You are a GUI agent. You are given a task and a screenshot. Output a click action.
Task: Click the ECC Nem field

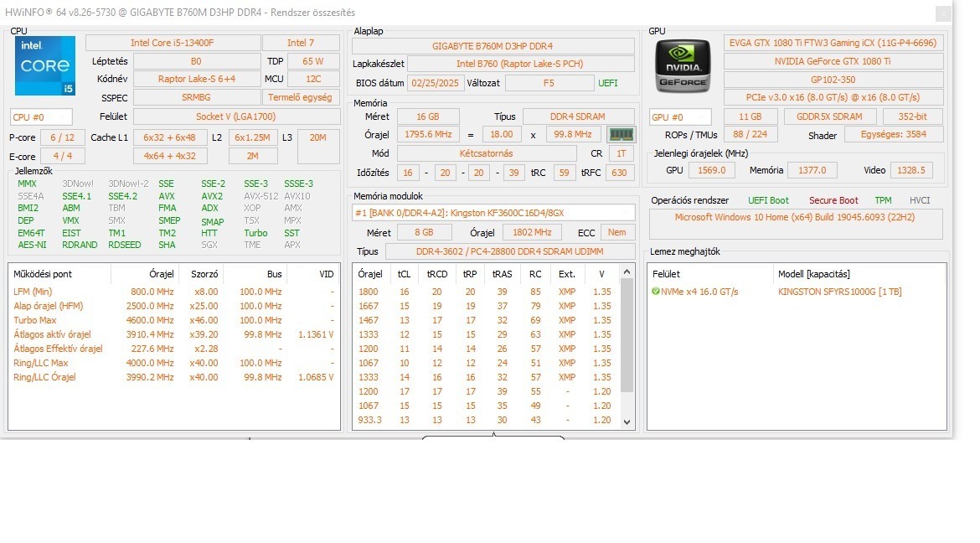616,233
